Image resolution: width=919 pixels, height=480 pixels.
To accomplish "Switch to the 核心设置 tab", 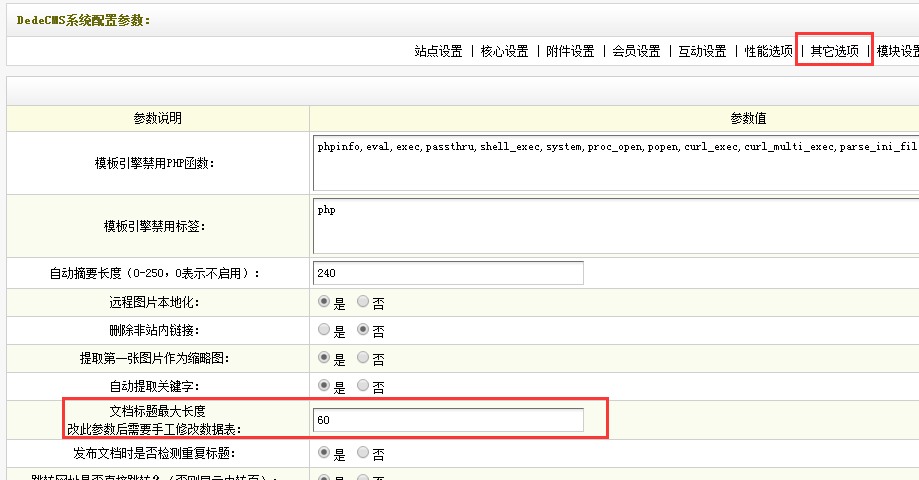I will coord(504,51).
